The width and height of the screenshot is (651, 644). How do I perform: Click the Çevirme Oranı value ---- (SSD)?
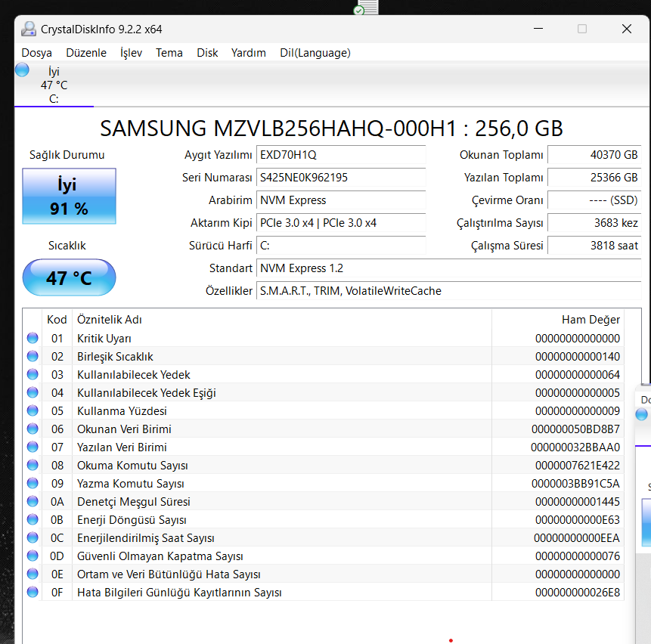[594, 200]
